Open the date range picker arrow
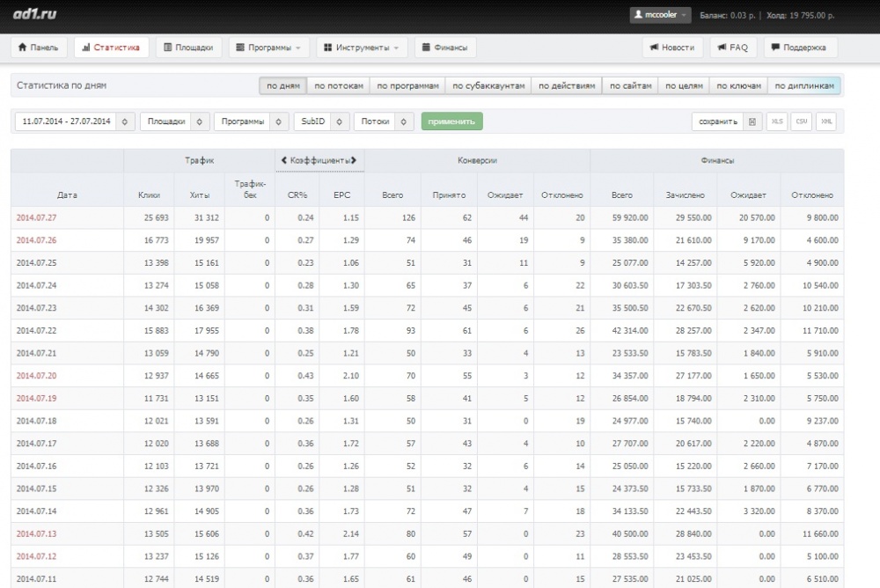This screenshot has width=880, height=588. [125, 121]
